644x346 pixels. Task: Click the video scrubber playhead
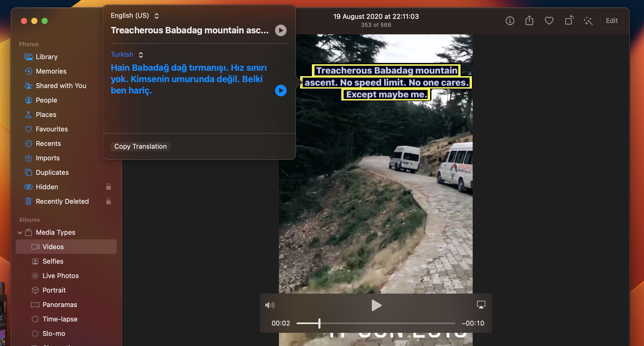click(319, 323)
